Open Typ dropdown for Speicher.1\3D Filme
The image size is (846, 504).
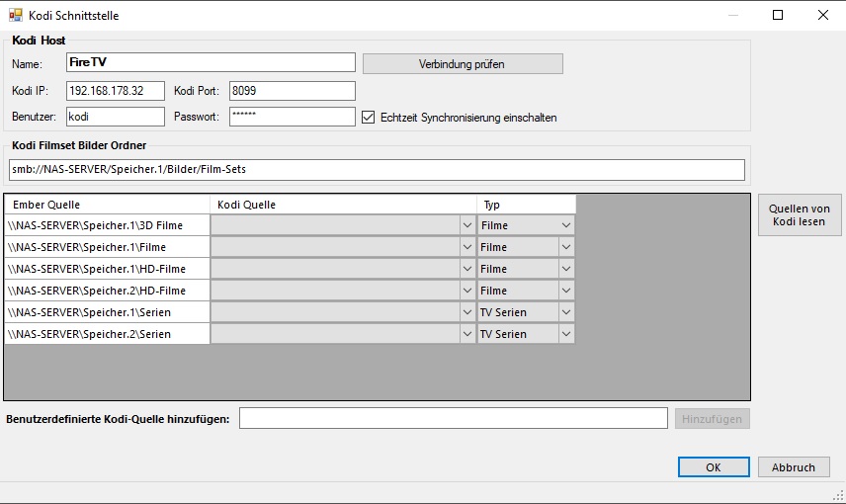coord(566,225)
